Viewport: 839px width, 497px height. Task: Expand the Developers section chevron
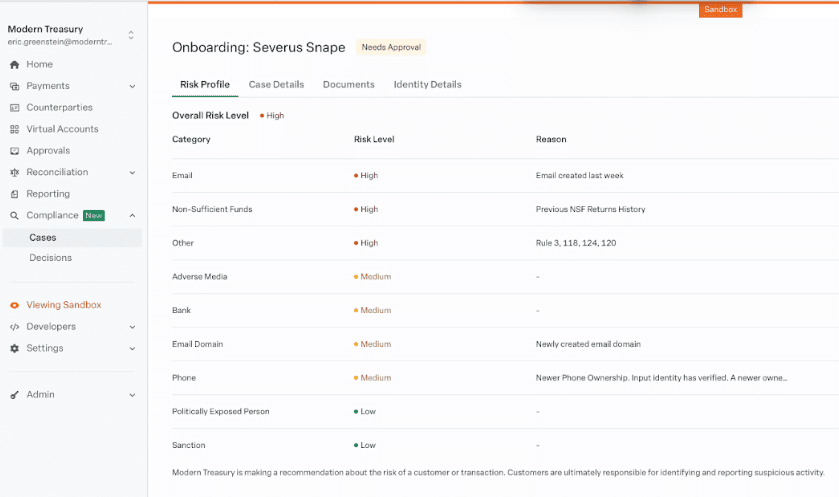[132, 327]
